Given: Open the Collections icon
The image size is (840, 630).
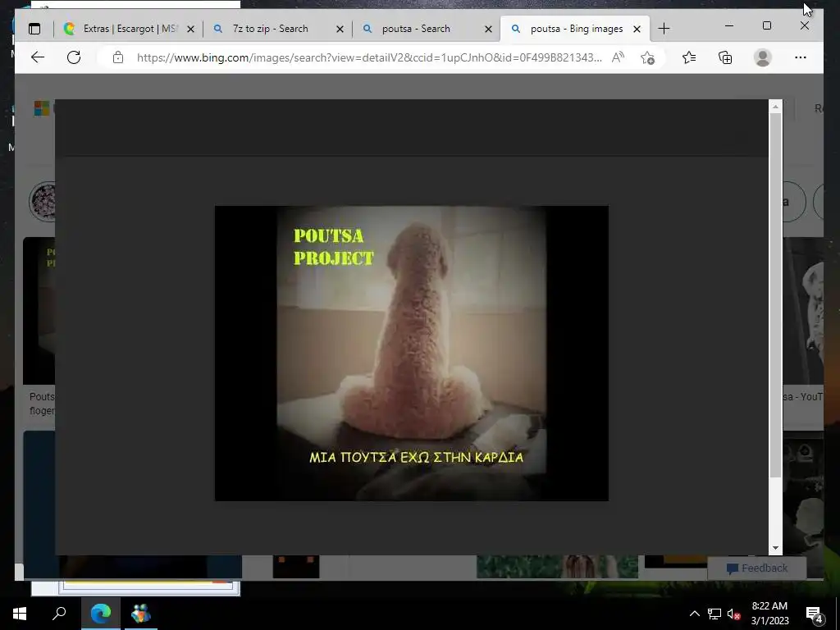Looking at the screenshot, I should click(x=725, y=57).
